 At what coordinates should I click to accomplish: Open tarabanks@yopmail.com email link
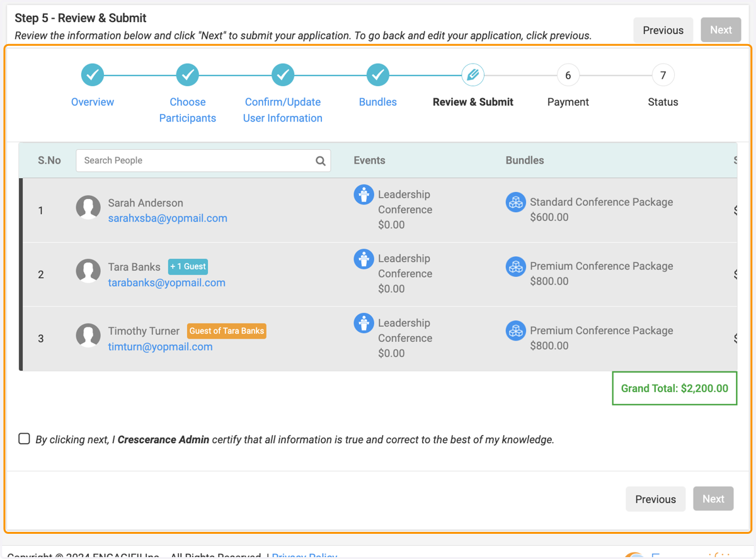coord(167,283)
